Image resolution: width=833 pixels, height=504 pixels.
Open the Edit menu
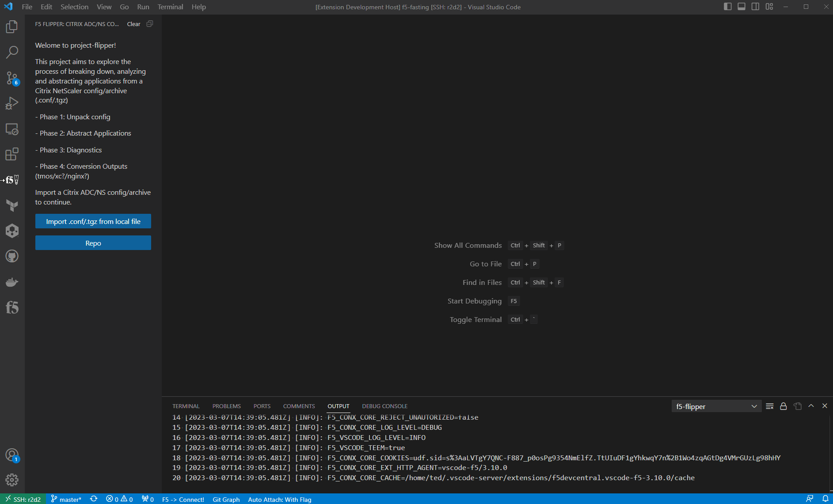[46, 7]
